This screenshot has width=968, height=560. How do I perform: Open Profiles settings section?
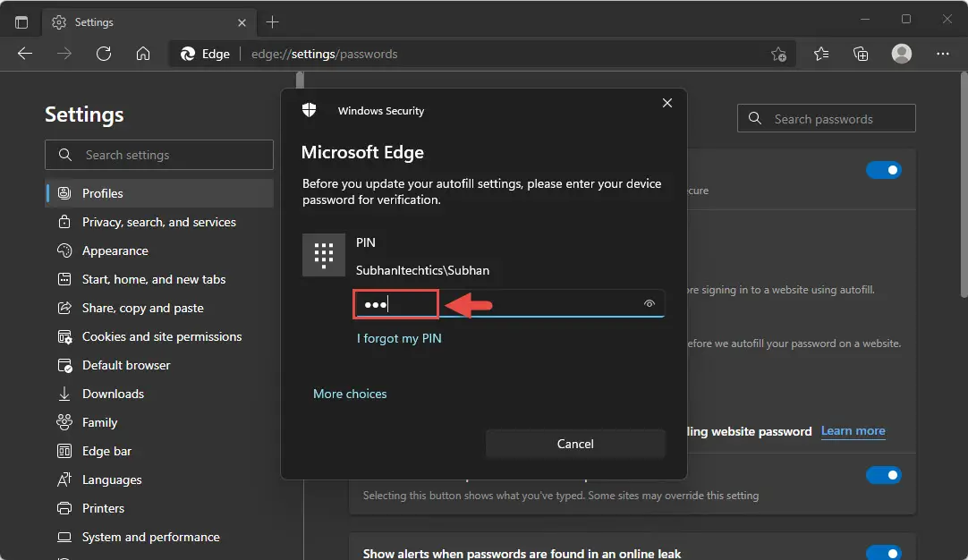[x=159, y=193]
